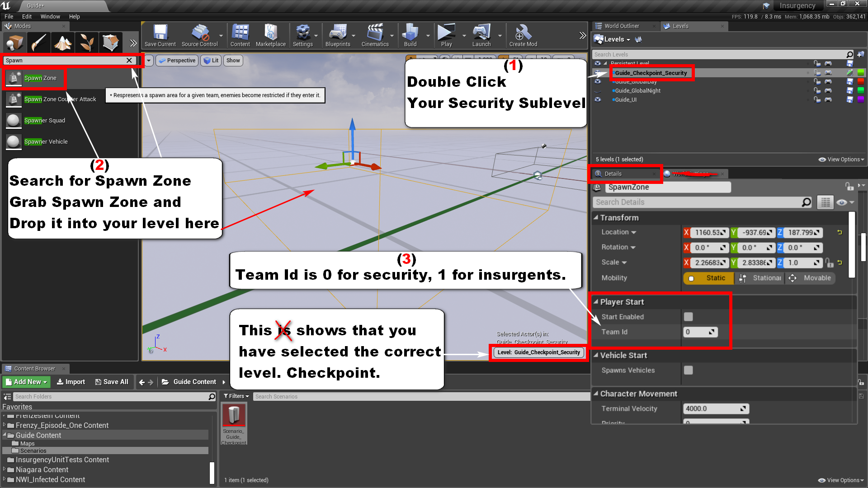Open the Blueprints toolbar icon

[338, 36]
